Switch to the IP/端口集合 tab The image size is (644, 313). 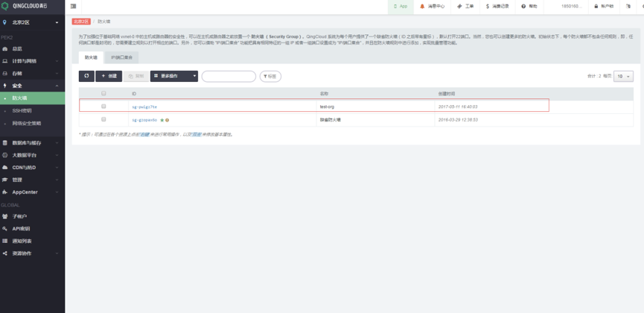122,57
